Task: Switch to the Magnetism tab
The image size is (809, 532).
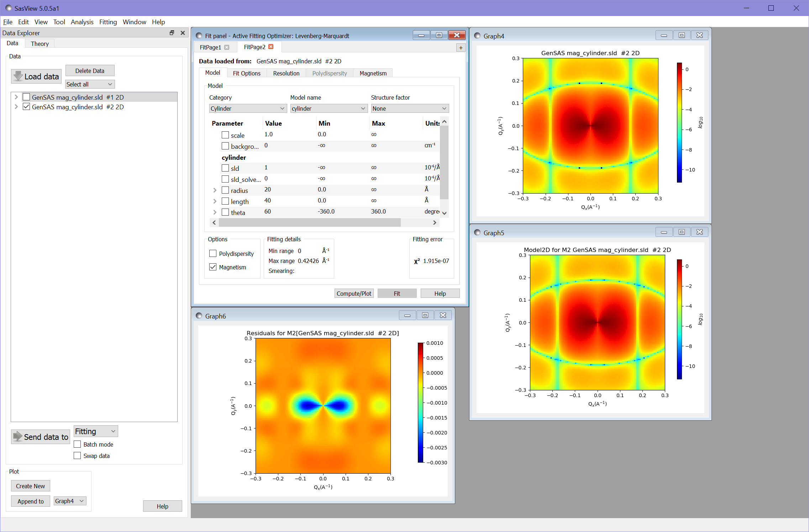Action: pyautogui.click(x=373, y=73)
